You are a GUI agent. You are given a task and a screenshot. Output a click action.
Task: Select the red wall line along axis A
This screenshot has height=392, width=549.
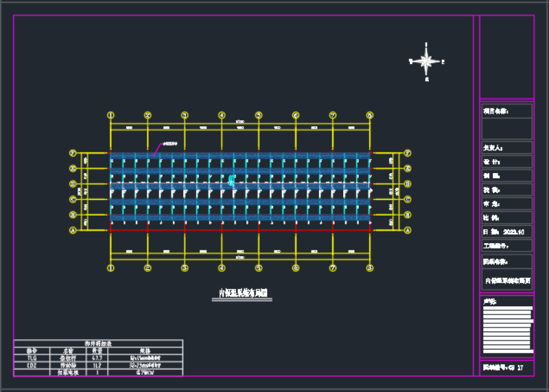tap(240, 231)
